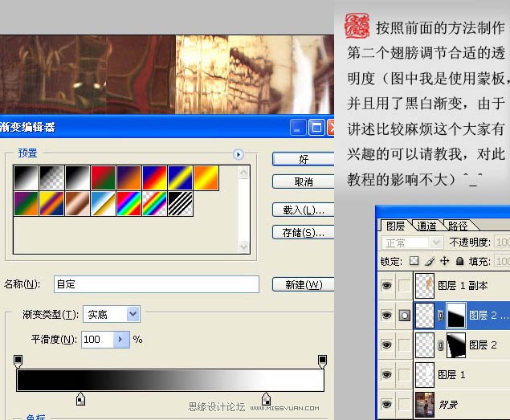Click the 不透明度 opacity value field

coord(502,242)
